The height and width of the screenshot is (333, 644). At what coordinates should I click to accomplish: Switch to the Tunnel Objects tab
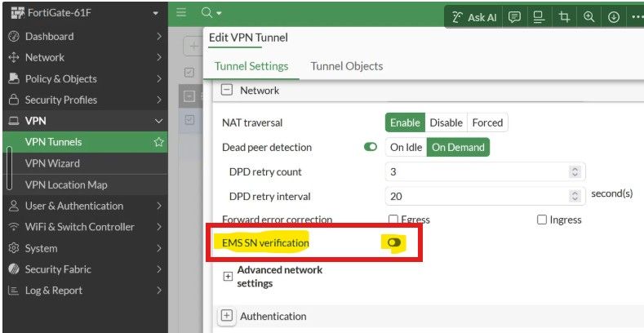coord(347,66)
